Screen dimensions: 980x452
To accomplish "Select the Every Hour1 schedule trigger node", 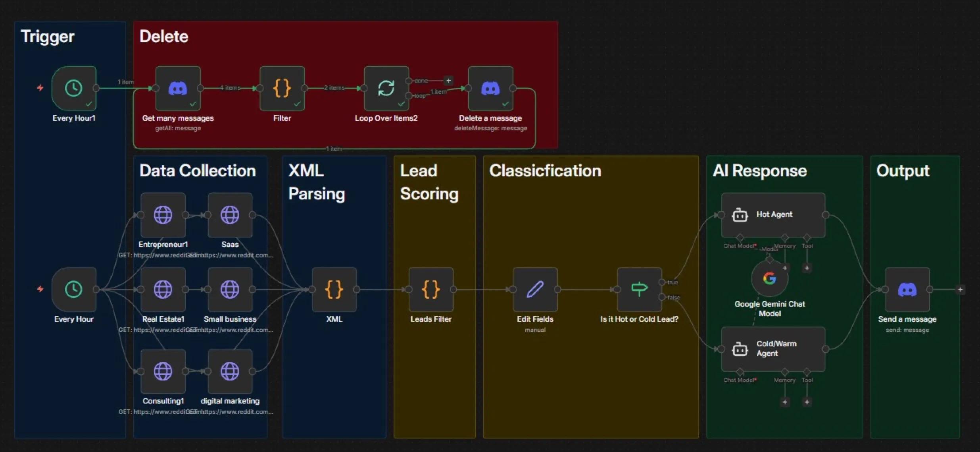I will pyautogui.click(x=74, y=88).
